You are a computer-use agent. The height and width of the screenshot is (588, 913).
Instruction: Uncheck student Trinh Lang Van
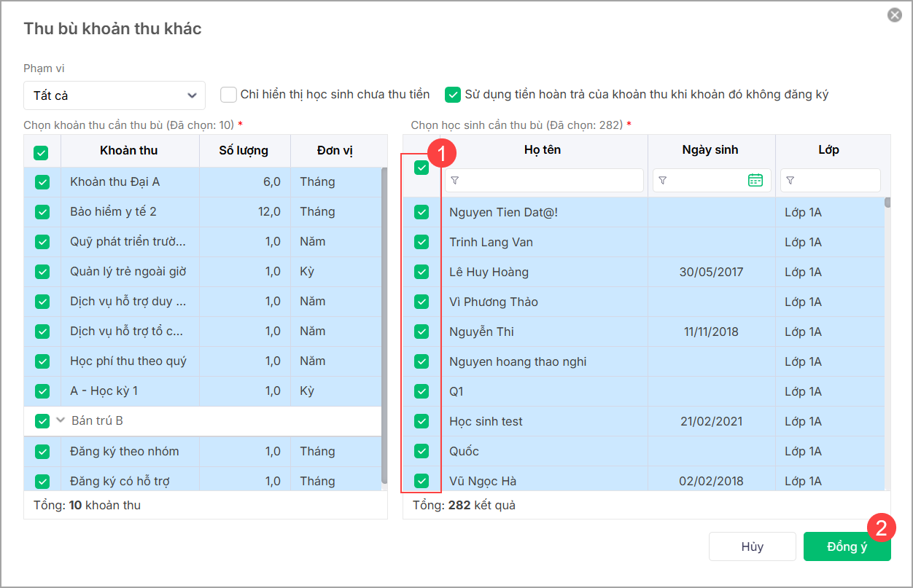pyautogui.click(x=421, y=243)
